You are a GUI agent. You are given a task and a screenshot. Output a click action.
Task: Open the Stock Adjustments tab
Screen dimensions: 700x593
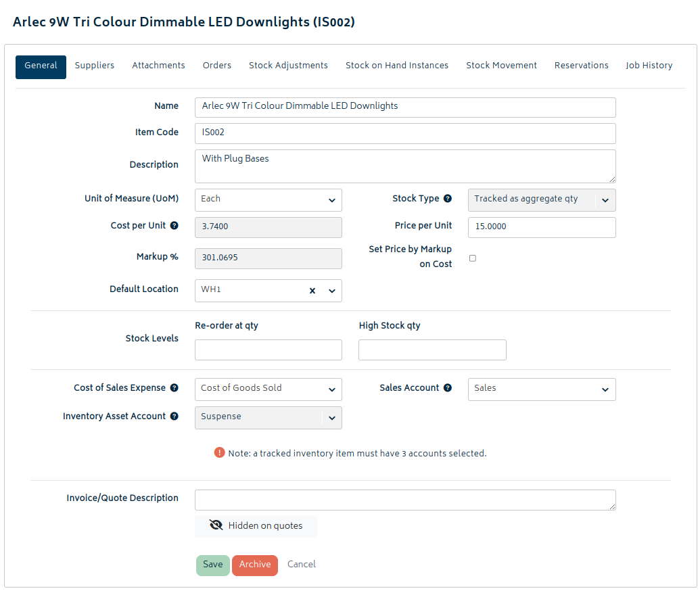(x=288, y=66)
